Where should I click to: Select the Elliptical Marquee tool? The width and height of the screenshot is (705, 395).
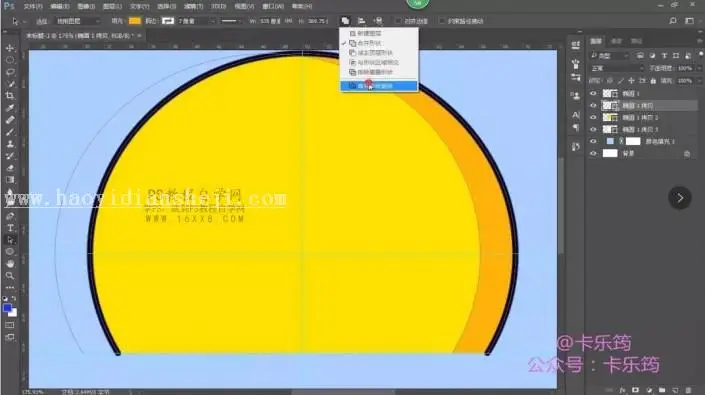pyautogui.click(x=10, y=60)
